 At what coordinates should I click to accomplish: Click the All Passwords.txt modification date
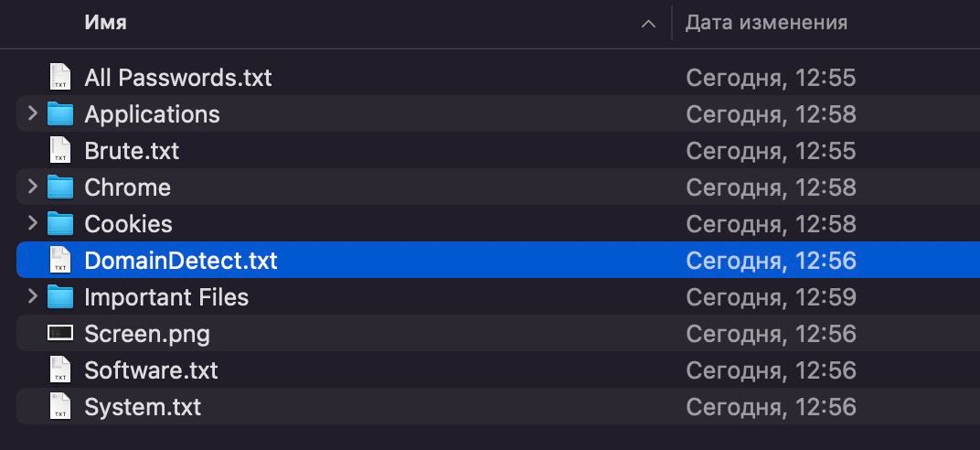(771, 78)
